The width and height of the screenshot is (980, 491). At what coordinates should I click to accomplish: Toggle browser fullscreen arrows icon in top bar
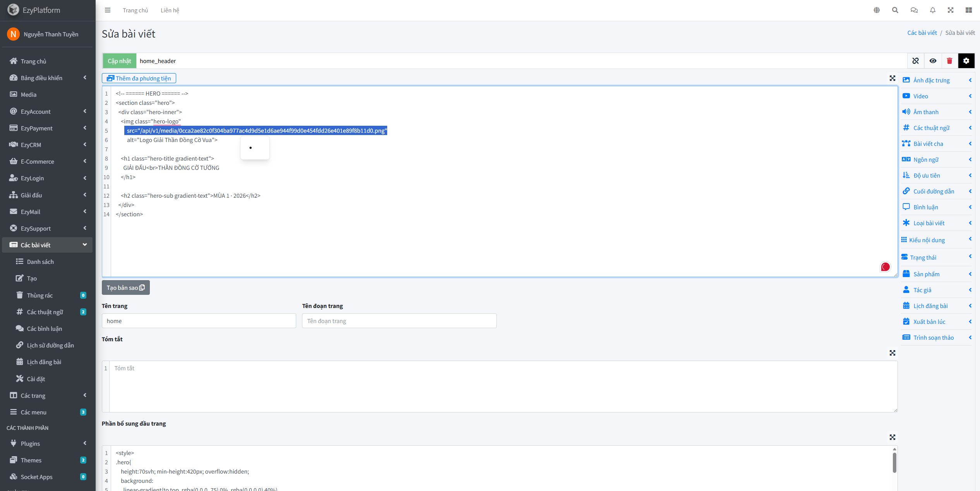click(951, 10)
